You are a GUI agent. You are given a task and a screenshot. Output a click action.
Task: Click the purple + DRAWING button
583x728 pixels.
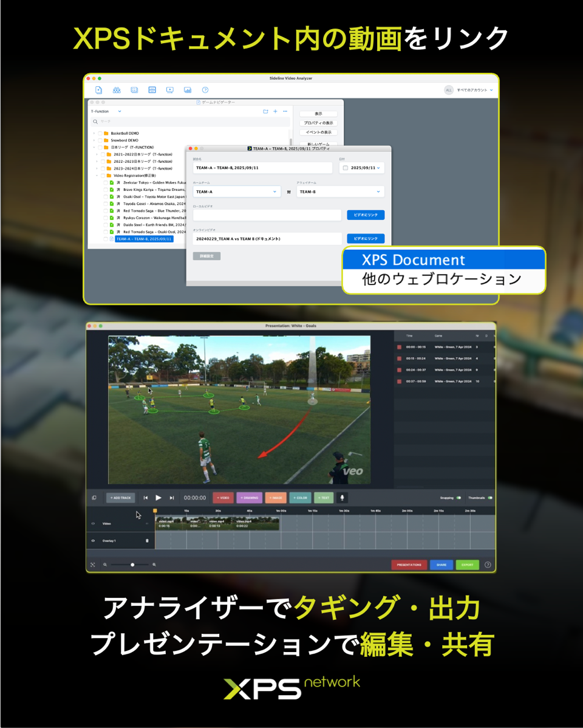click(249, 498)
